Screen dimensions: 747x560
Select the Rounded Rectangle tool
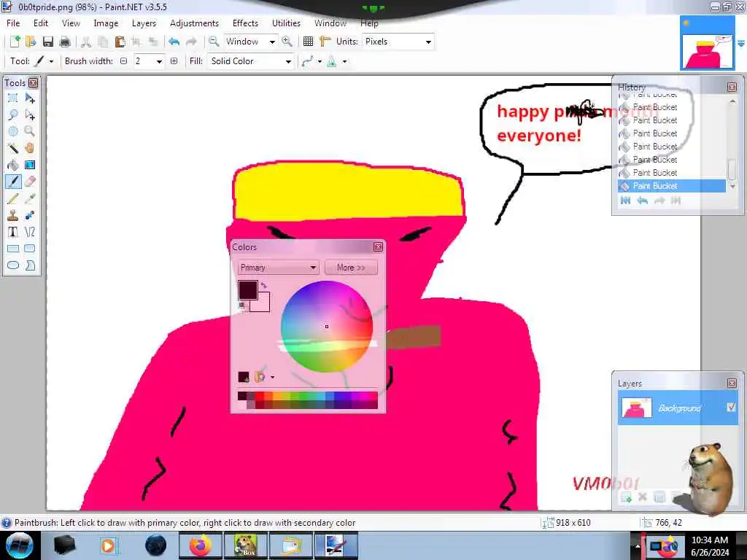click(30, 249)
